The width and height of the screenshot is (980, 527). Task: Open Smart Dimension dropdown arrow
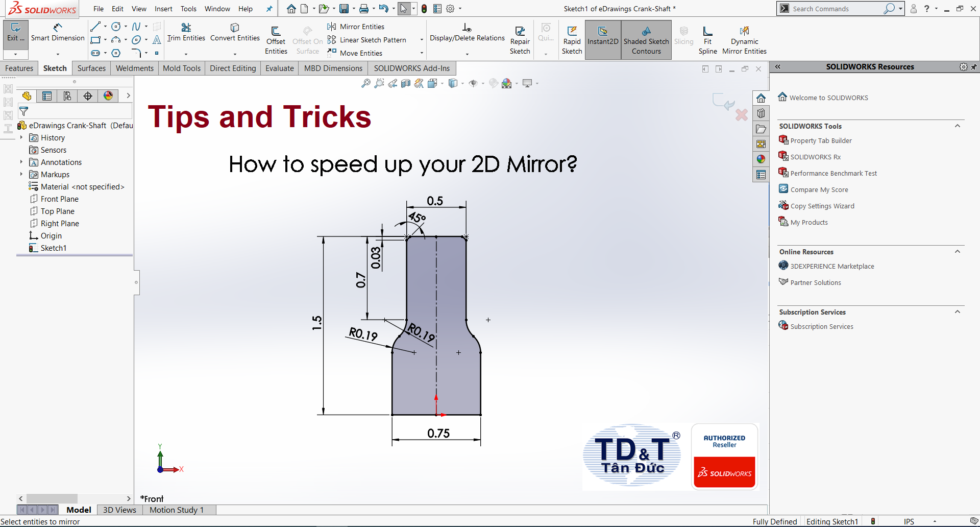(x=58, y=54)
